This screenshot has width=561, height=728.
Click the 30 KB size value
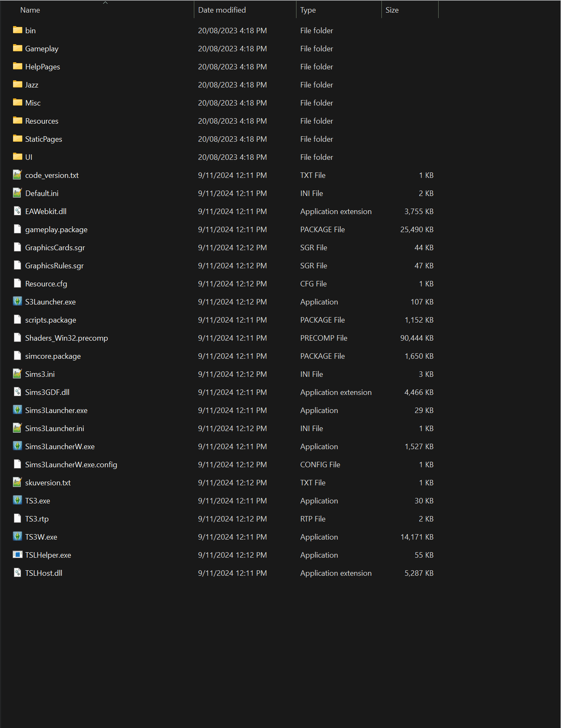(424, 501)
